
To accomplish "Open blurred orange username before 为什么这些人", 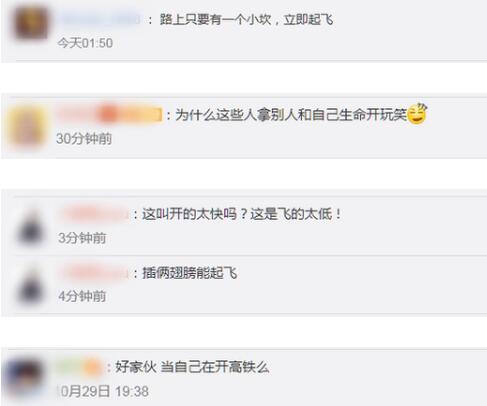I will (109, 114).
